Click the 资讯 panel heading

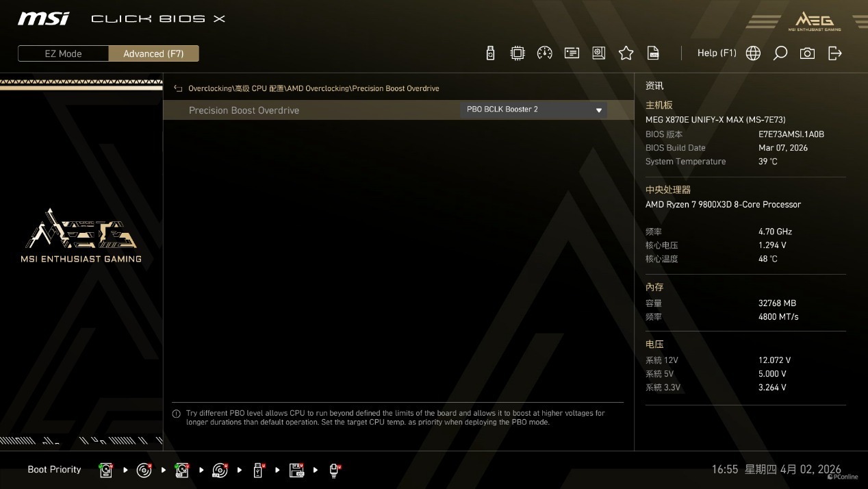[654, 86]
